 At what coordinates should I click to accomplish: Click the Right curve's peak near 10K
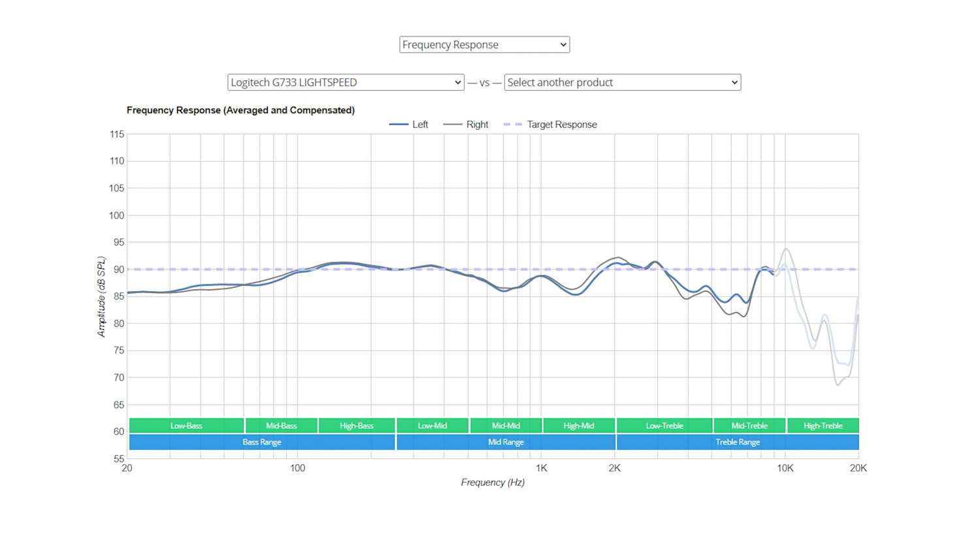(x=786, y=249)
